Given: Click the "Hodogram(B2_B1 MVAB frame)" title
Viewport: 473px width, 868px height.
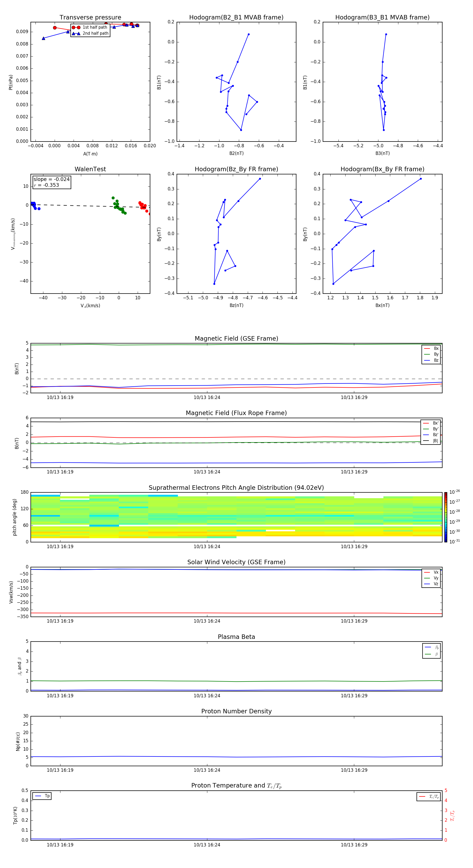Looking at the screenshot, I should pyautogui.click(x=236, y=17).
